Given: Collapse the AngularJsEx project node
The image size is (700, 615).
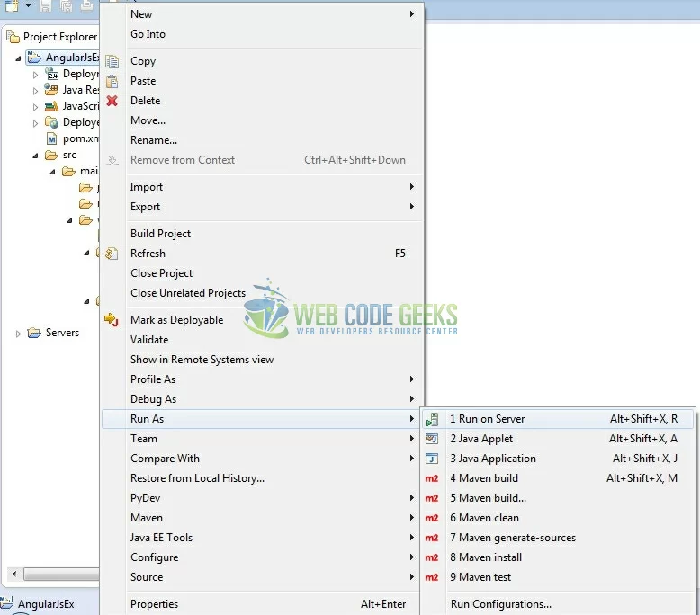Looking at the screenshot, I should click(18, 58).
